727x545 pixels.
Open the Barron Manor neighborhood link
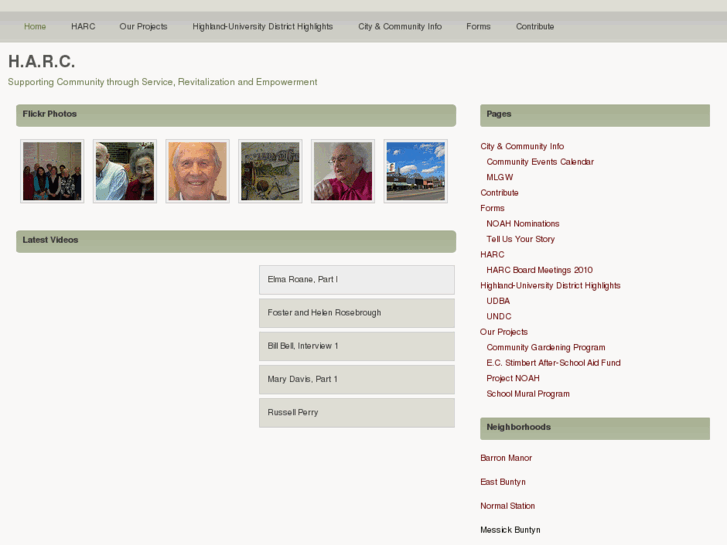pos(506,458)
